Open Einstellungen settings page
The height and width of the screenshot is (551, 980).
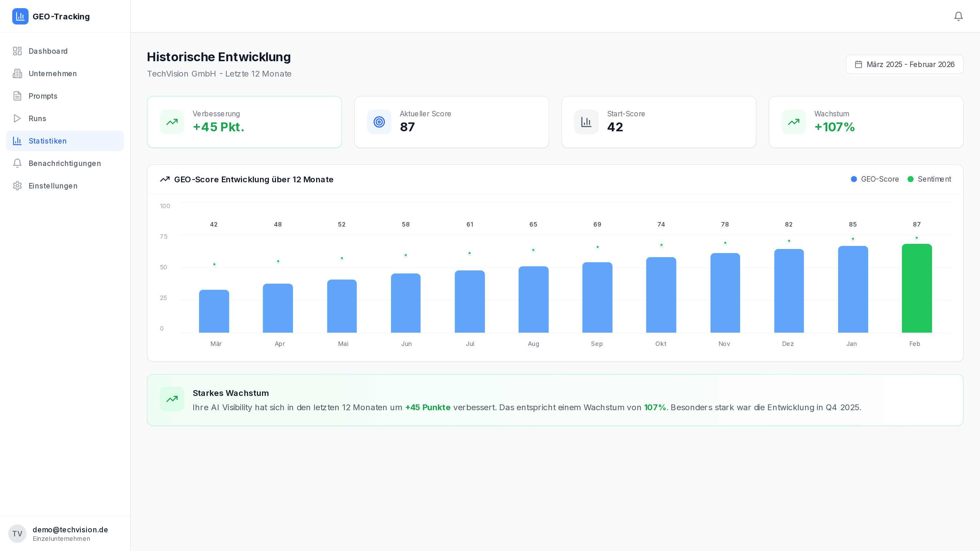click(x=53, y=186)
